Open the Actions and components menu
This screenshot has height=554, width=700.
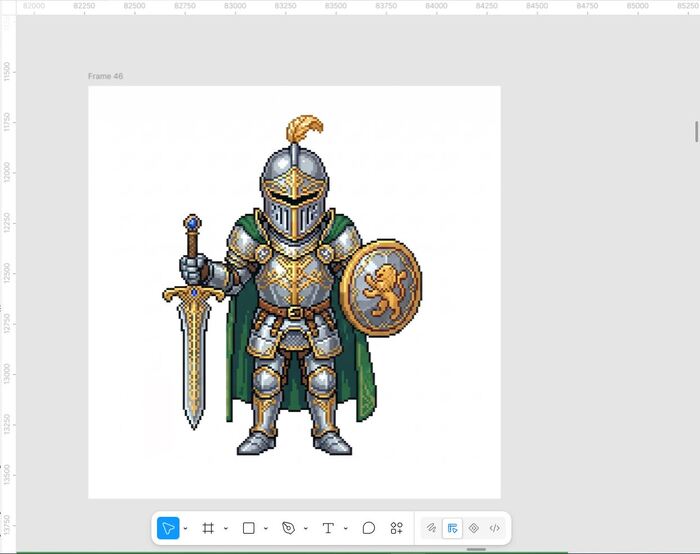[x=396, y=528]
